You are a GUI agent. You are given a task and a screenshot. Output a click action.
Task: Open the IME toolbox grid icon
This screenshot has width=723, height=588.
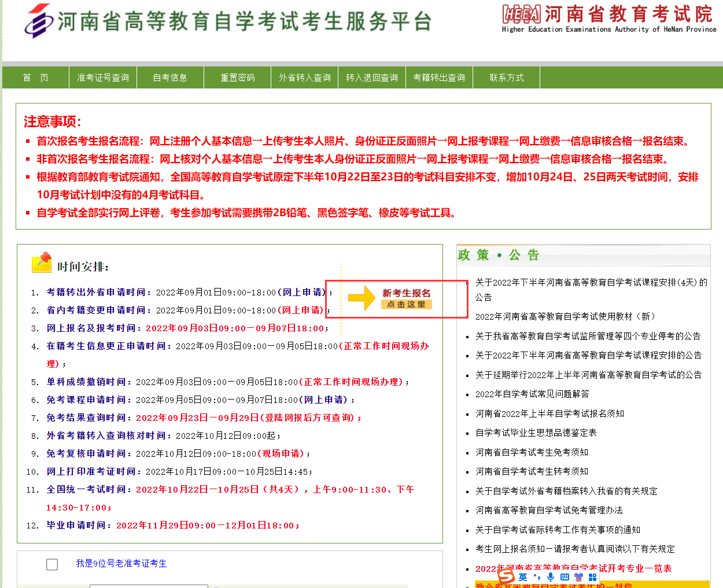(x=592, y=577)
